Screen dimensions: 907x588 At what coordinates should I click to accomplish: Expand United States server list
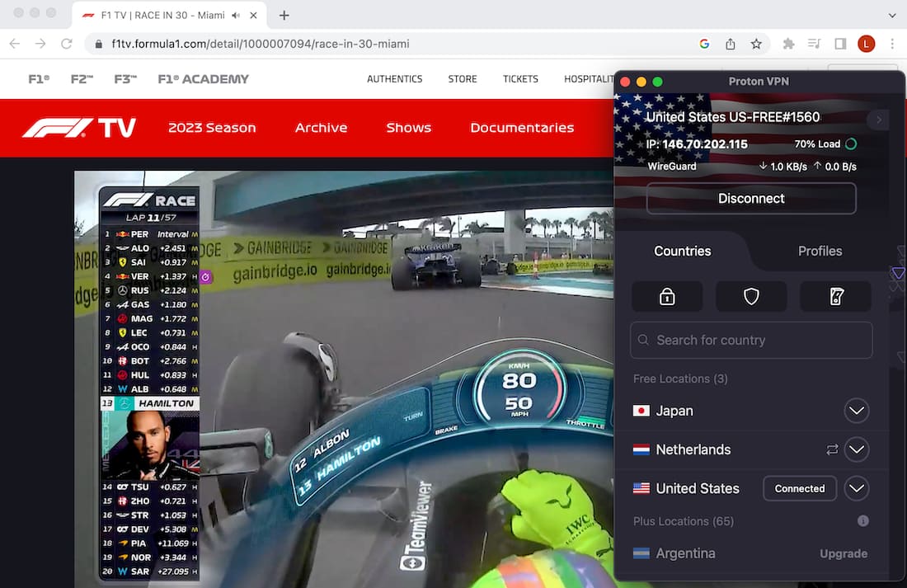[856, 488]
